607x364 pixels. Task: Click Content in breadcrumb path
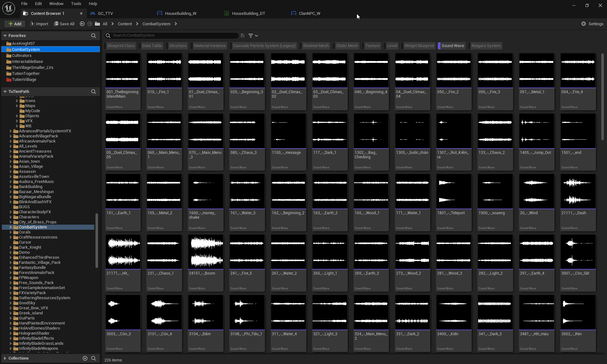(x=125, y=24)
